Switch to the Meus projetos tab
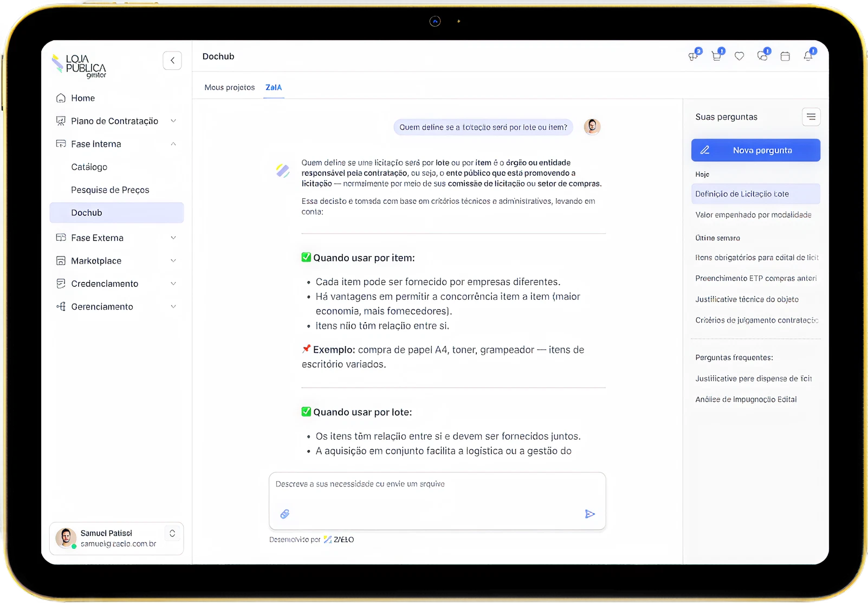Image resolution: width=868 pixels, height=603 pixels. tap(229, 87)
